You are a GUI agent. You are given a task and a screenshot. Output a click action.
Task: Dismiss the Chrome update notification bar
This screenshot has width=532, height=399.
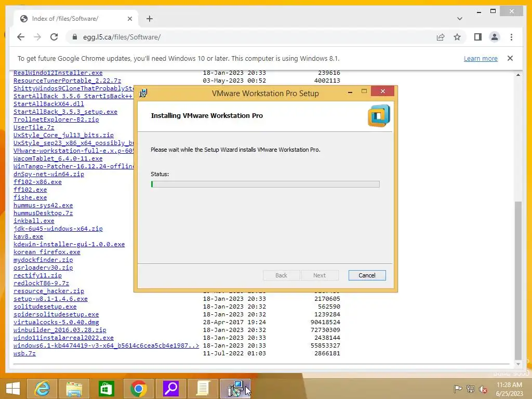coord(510,58)
